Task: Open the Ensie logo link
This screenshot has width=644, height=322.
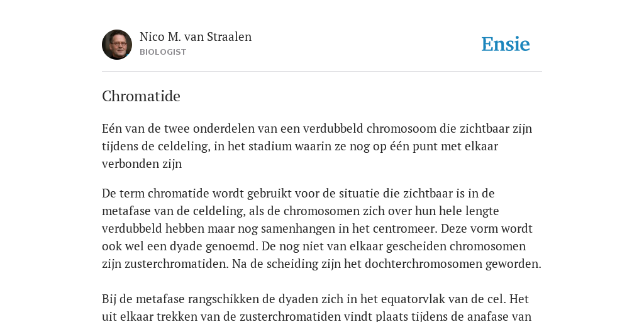Action: (x=505, y=44)
